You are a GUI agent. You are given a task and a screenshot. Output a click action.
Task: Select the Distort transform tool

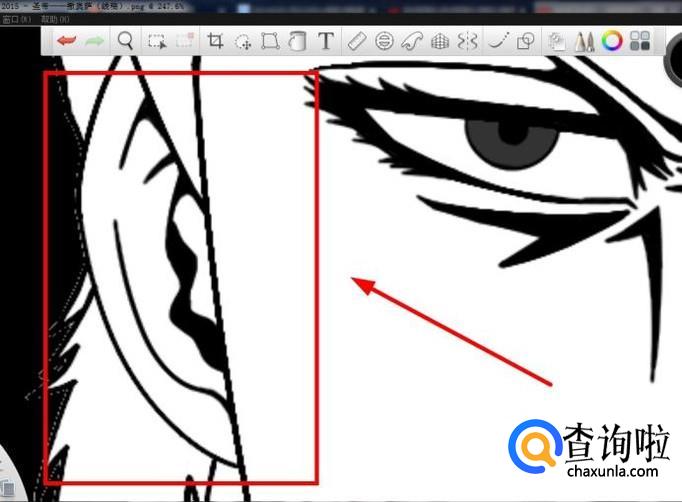270,41
